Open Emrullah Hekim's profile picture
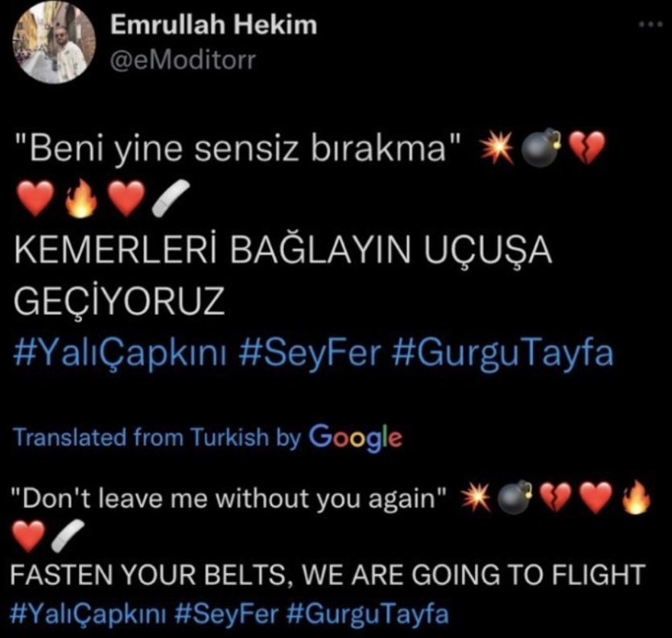The height and width of the screenshot is (638, 672). tap(54, 42)
